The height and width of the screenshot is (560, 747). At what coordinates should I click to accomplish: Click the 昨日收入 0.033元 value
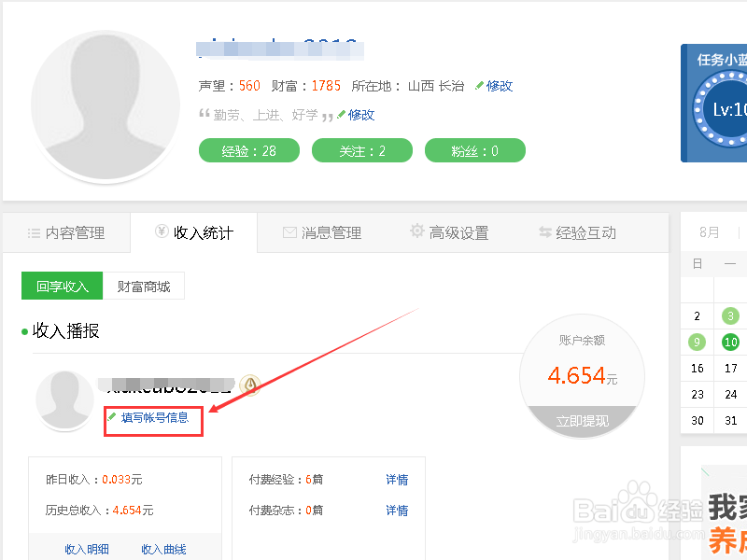122,480
